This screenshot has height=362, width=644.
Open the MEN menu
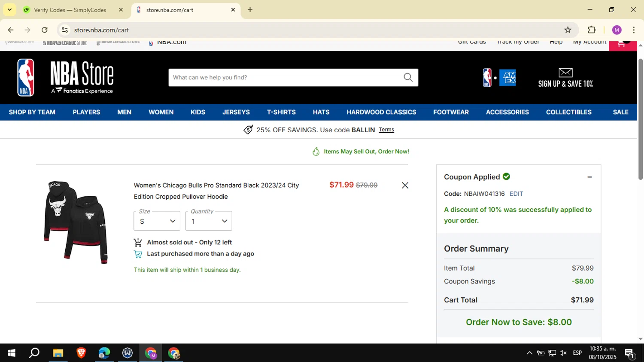coord(125,112)
